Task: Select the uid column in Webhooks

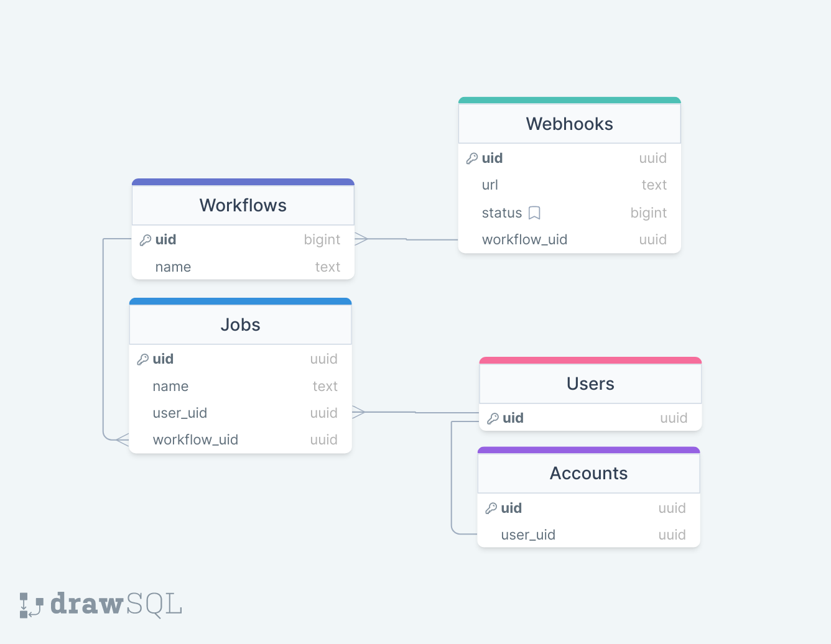Action: point(570,159)
